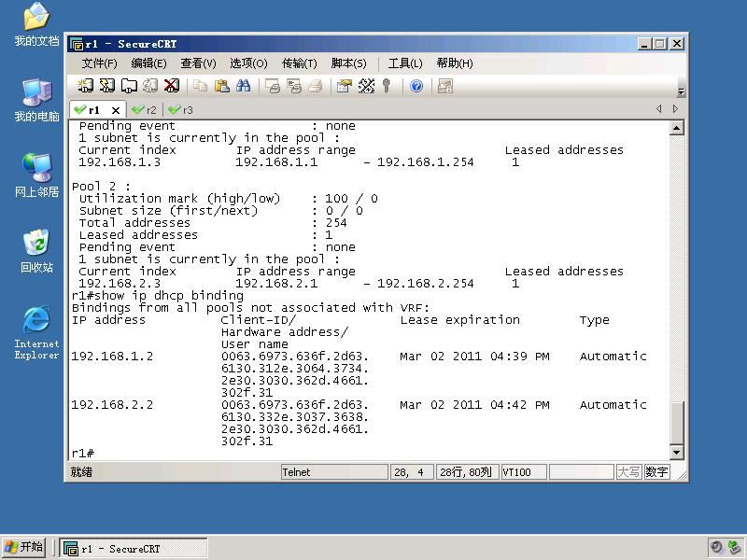Open Help via blue question icon

click(416, 86)
